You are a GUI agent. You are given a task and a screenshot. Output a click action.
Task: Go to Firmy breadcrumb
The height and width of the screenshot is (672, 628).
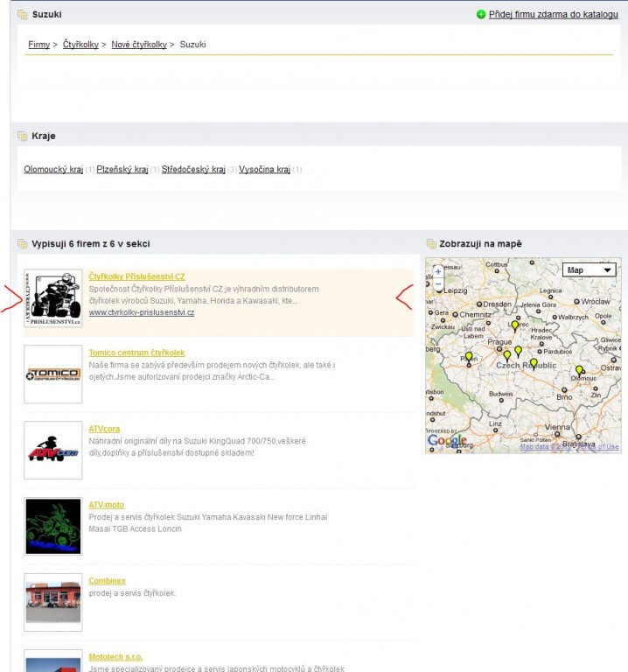39,45
